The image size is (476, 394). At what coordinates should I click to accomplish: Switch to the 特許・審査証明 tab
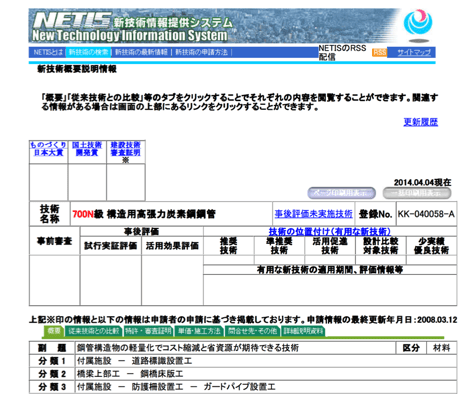pyautogui.click(x=148, y=331)
